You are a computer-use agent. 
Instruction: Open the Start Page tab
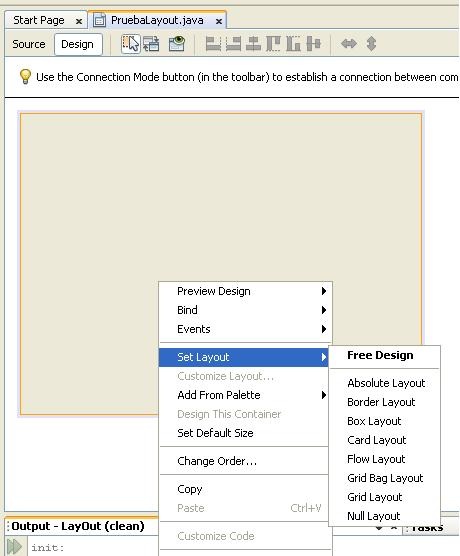39,20
